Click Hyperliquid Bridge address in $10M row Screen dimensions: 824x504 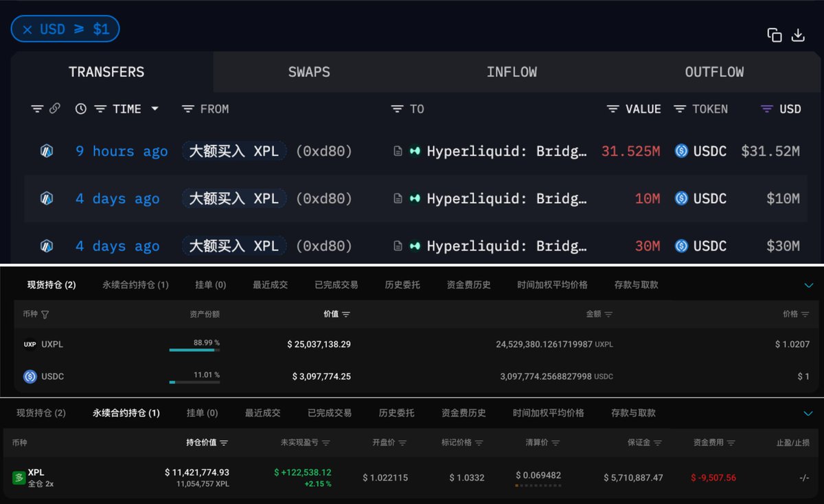(x=507, y=198)
